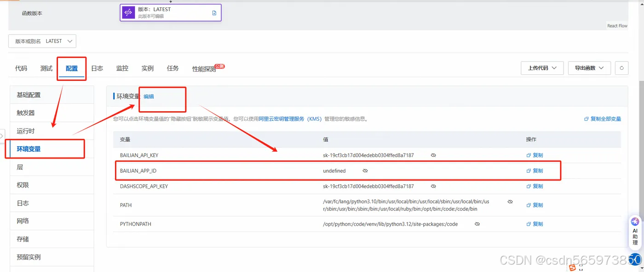Click 编辑 next to 环境变量

[149, 96]
